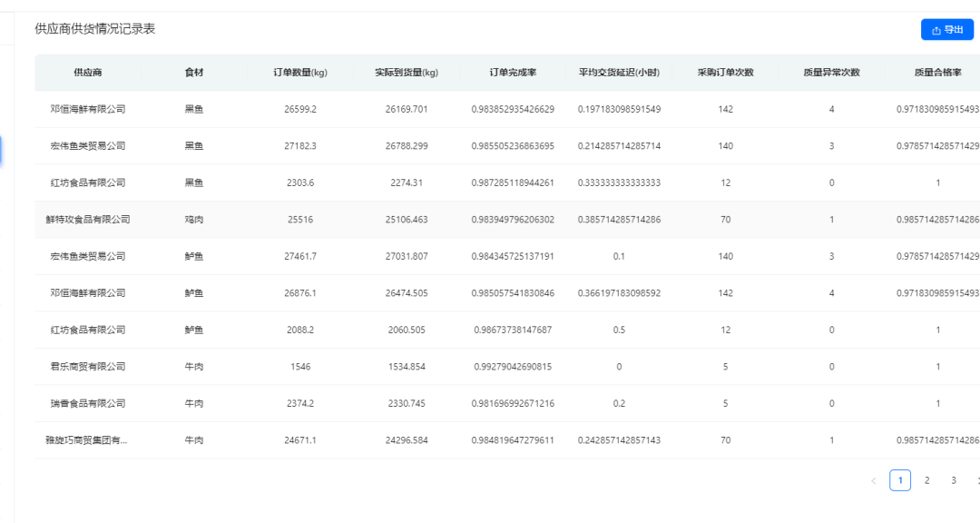Select the 实际到货量(kg) column header
The width and height of the screenshot is (980, 523).
(407, 73)
